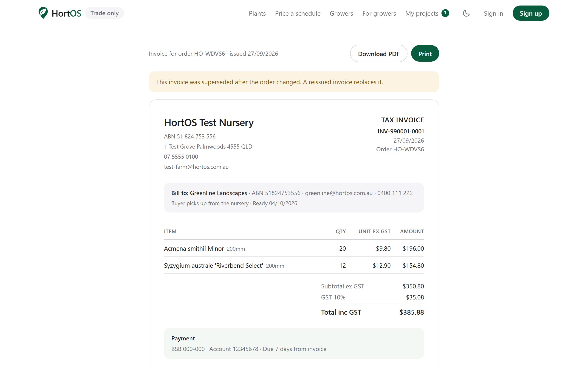The height and width of the screenshot is (368, 588).
Task: Click the AMOUNT column header
Action: coord(412,231)
